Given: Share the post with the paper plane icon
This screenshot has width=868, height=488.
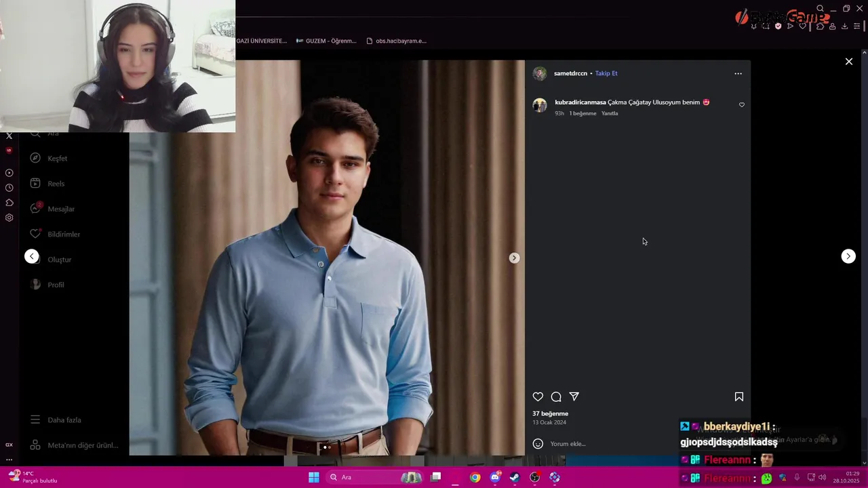Looking at the screenshot, I should click(x=574, y=396).
